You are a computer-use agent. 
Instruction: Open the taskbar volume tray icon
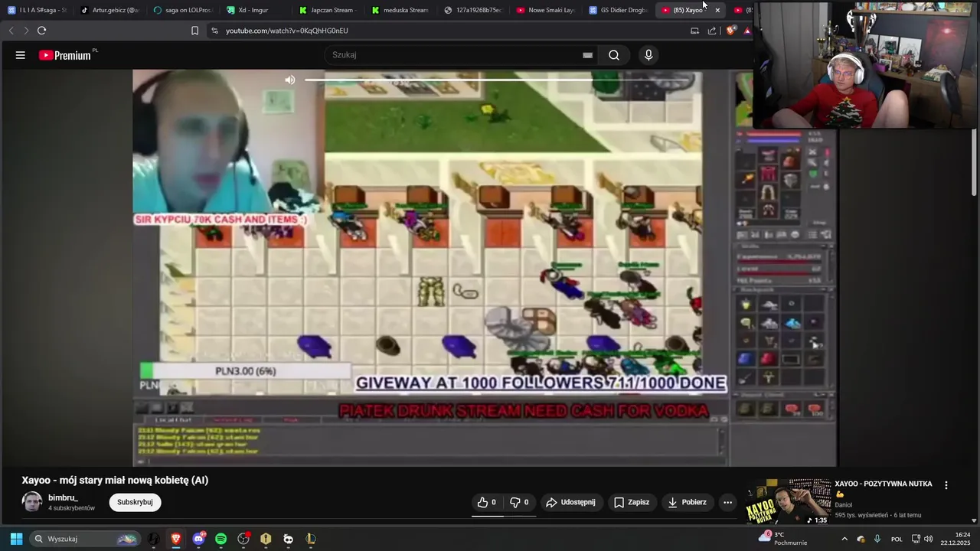929,539
